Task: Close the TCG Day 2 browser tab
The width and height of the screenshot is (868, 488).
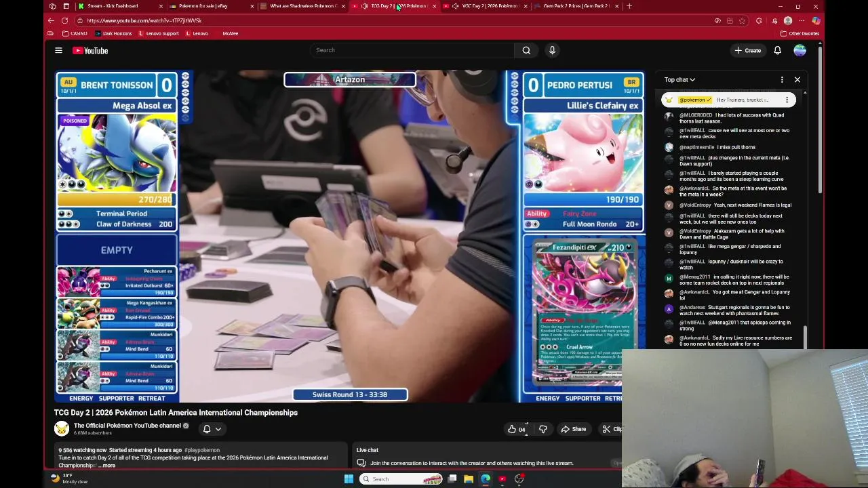Action: click(x=434, y=6)
